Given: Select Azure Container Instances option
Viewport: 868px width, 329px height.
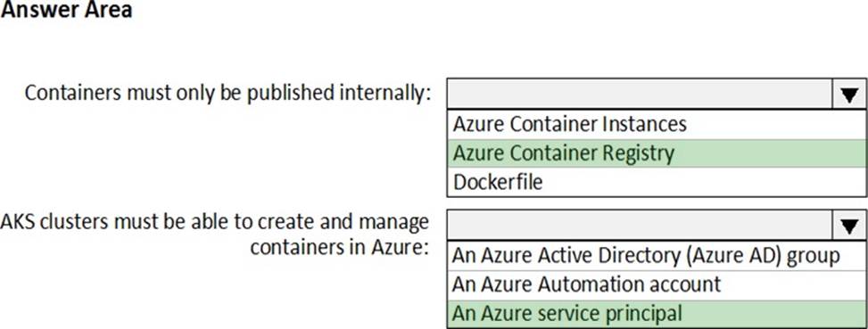Looking at the screenshot, I should point(657,124).
